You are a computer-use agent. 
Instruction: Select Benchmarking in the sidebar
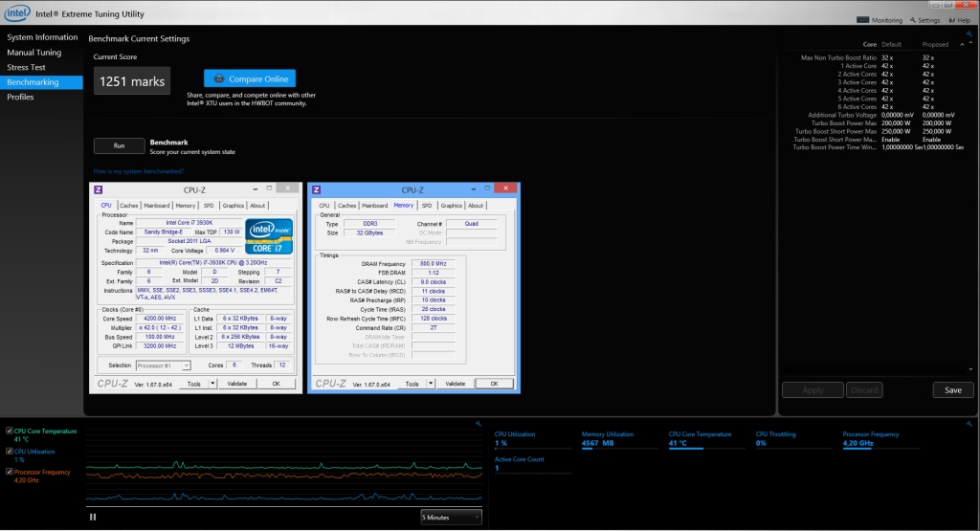pos(41,82)
